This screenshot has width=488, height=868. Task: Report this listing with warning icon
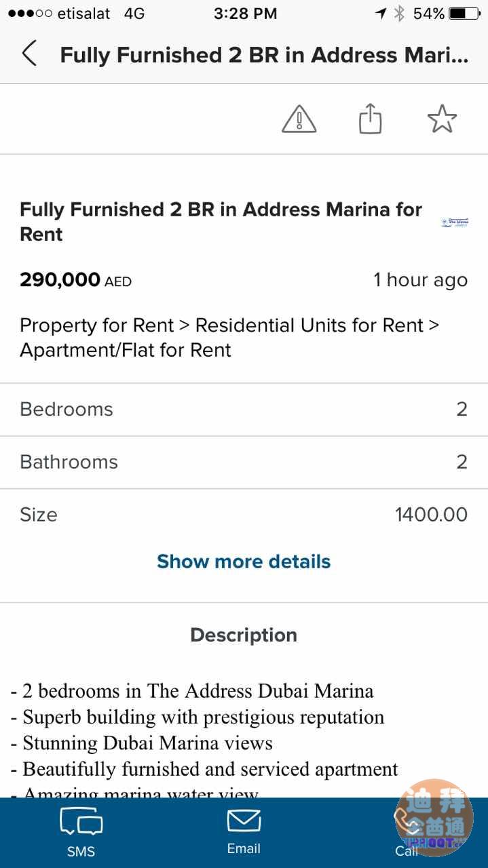point(299,120)
